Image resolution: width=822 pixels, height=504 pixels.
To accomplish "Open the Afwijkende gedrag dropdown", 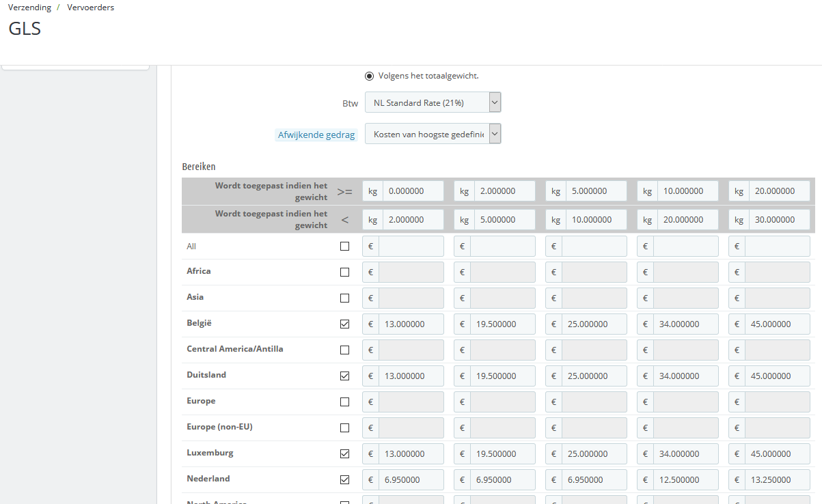I will [x=433, y=134].
